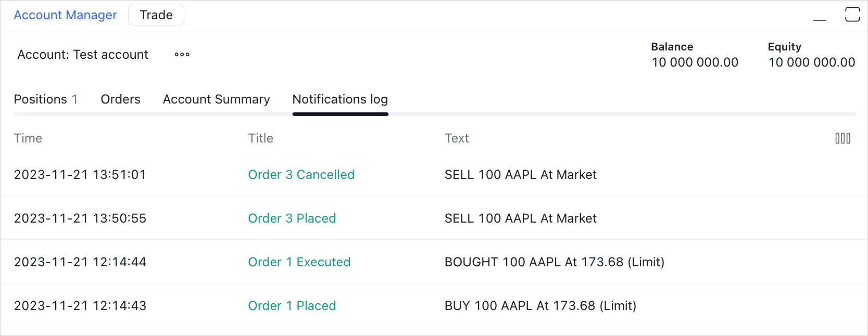Sort the table by the Title column
The image size is (868, 336).
click(260, 138)
